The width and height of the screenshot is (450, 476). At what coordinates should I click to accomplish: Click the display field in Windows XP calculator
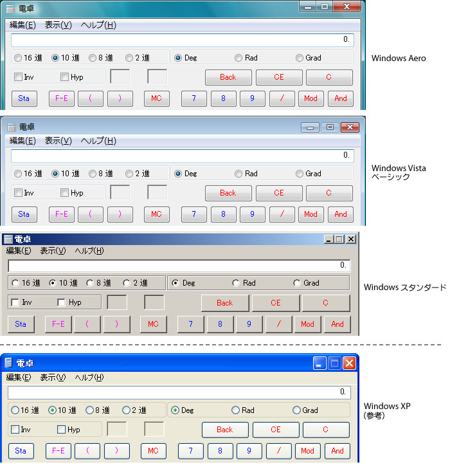coord(179,392)
